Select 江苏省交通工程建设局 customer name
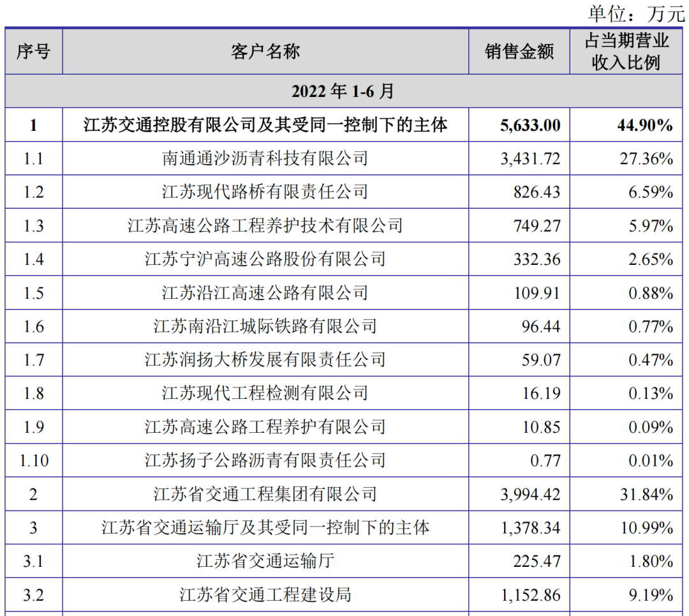 265,595
